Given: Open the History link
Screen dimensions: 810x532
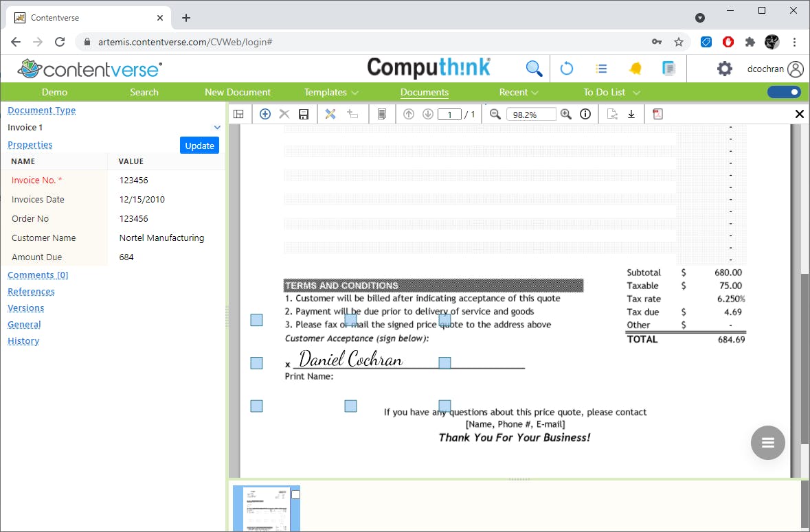Looking at the screenshot, I should [23, 341].
